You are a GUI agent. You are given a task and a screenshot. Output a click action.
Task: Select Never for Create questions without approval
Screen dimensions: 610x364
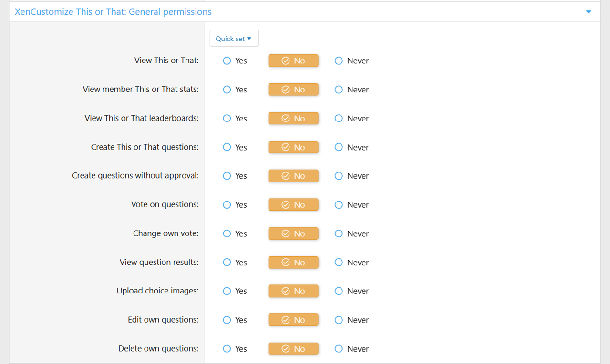tap(352, 176)
